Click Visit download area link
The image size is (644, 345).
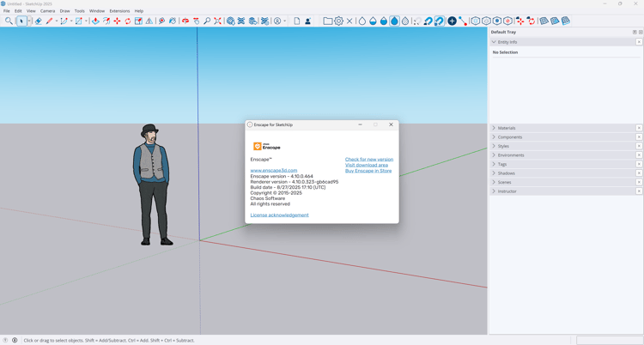click(x=367, y=165)
